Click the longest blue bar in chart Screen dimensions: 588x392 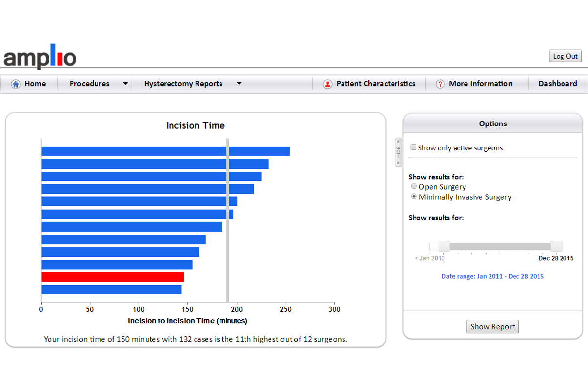coord(165,151)
